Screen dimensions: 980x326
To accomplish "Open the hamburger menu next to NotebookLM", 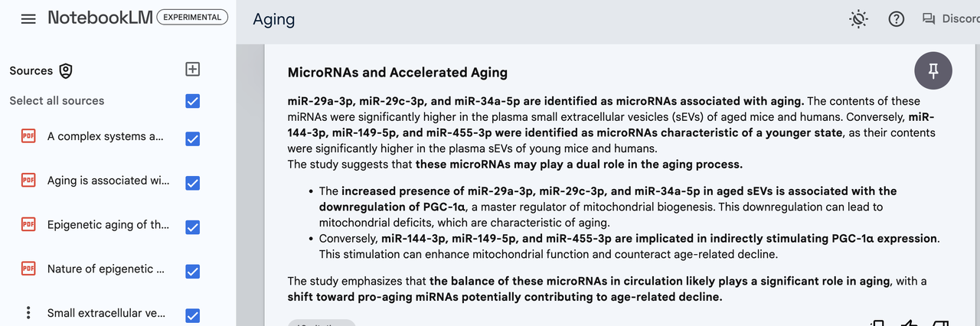I will [28, 18].
